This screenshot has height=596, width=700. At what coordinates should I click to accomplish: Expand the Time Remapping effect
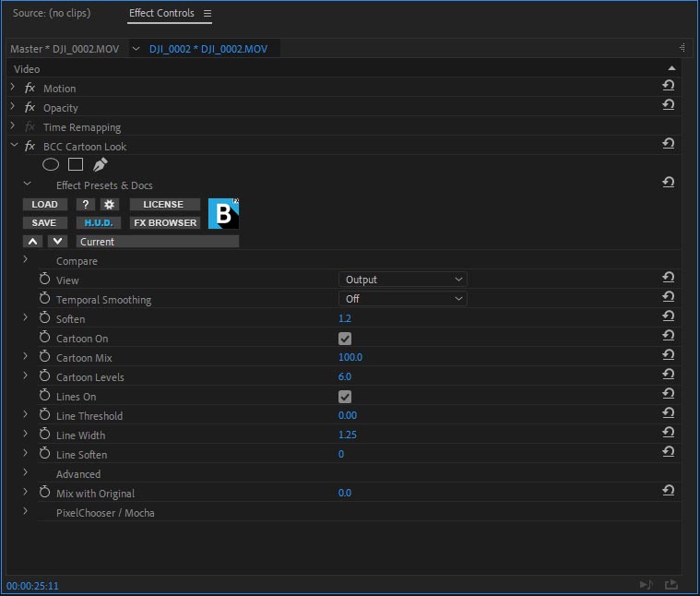(x=13, y=125)
